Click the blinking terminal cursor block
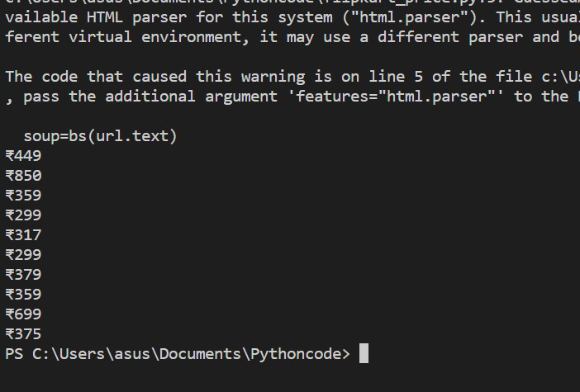This screenshot has width=580, height=392. coord(364,354)
